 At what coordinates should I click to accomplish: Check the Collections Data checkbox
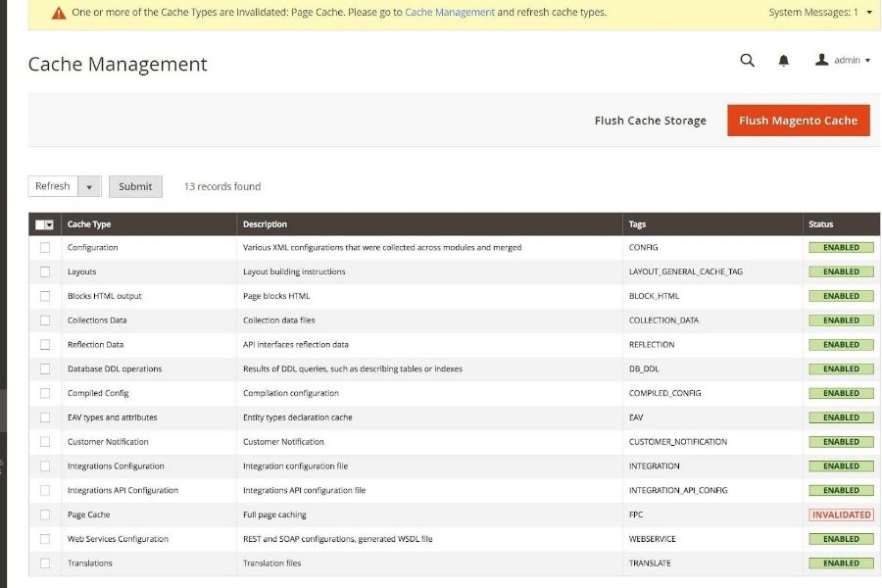(x=45, y=320)
